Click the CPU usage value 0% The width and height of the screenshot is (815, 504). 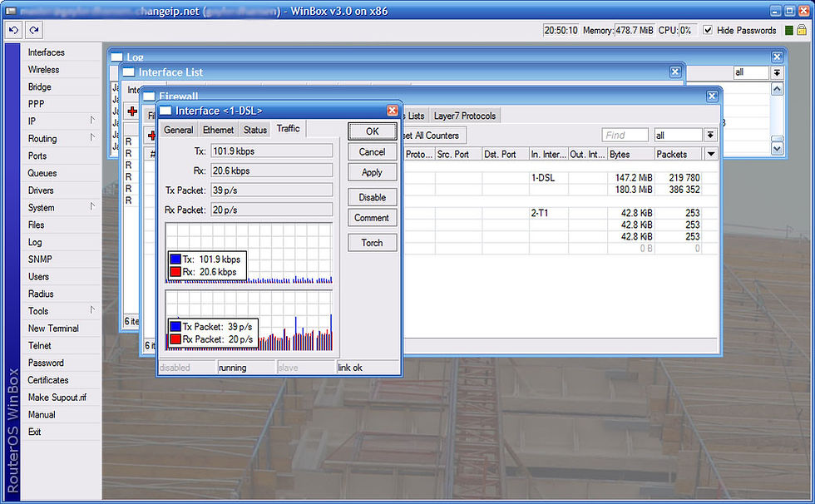(x=688, y=30)
